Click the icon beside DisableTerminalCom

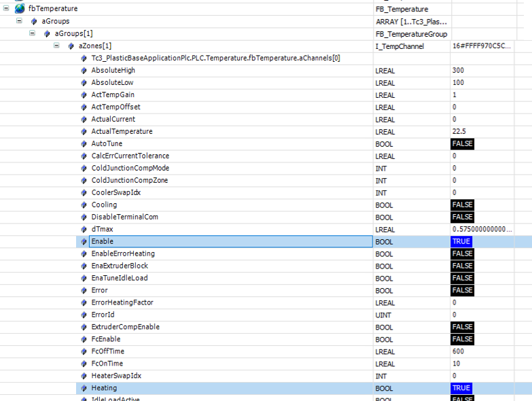point(84,217)
